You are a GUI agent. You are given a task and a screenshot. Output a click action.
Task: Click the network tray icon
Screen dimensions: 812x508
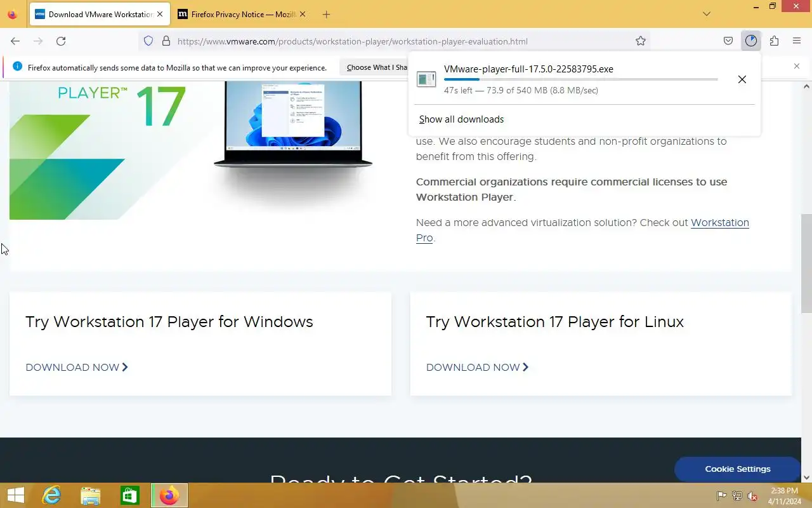tap(737, 496)
